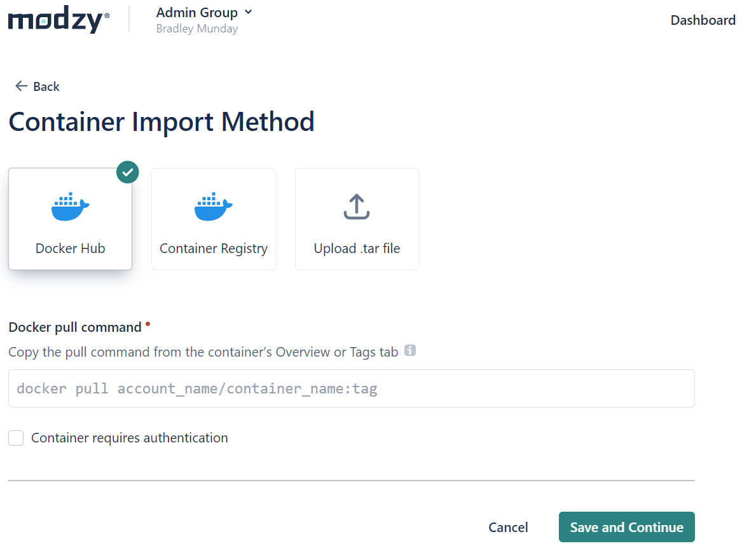Screen dimensions: 742x560
Task: Expand the Admin Group chevron
Action: (x=249, y=12)
